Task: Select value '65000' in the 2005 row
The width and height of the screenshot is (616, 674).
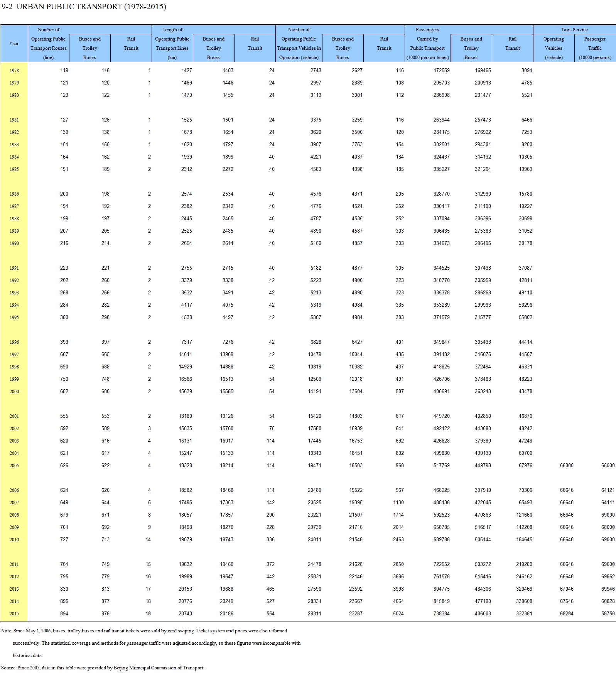Action: [608, 466]
